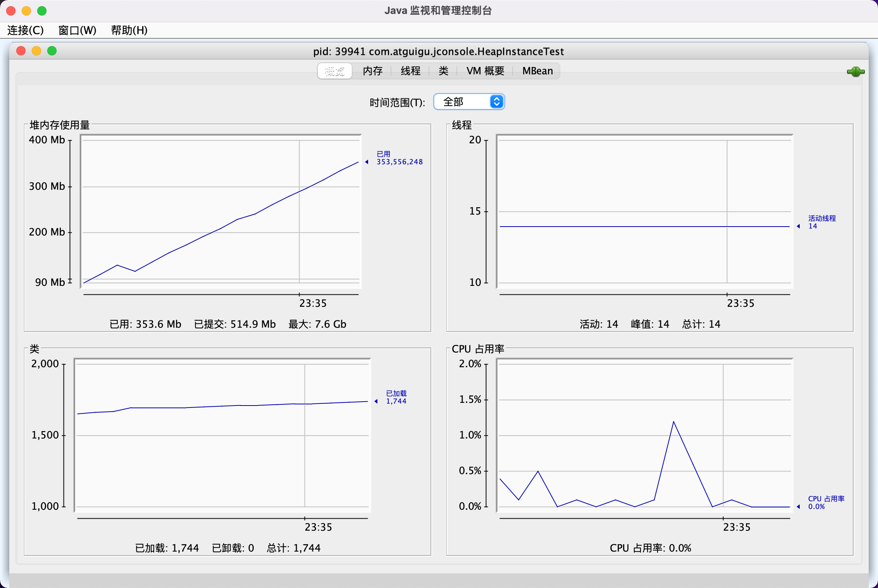The width and height of the screenshot is (878, 588).
Task: Switch to the 概览 tab
Action: (x=334, y=71)
